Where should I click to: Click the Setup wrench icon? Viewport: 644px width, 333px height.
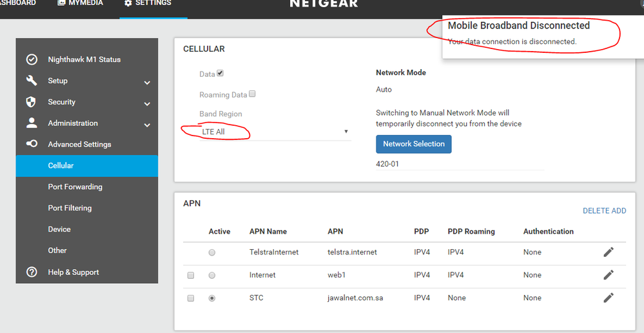click(x=32, y=81)
